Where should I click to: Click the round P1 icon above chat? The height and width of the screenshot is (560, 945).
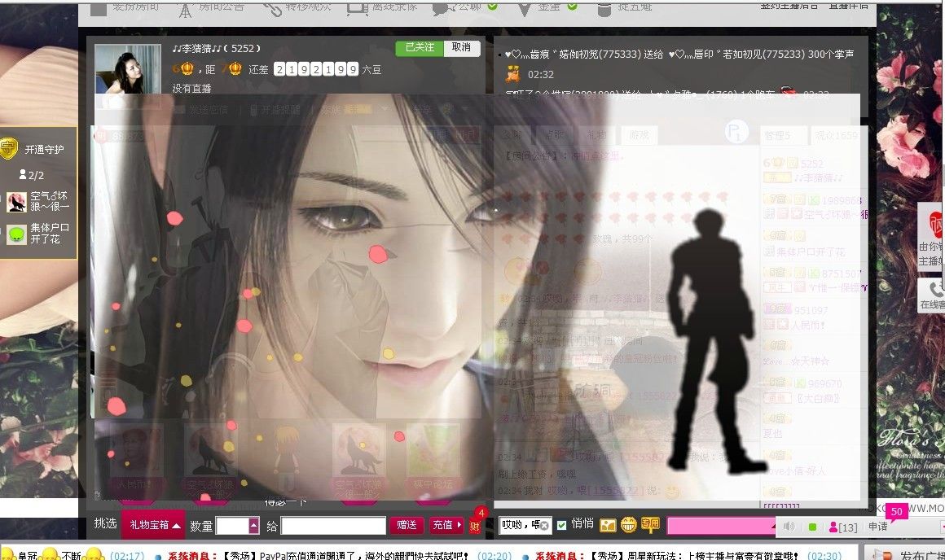(x=736, y=131)
